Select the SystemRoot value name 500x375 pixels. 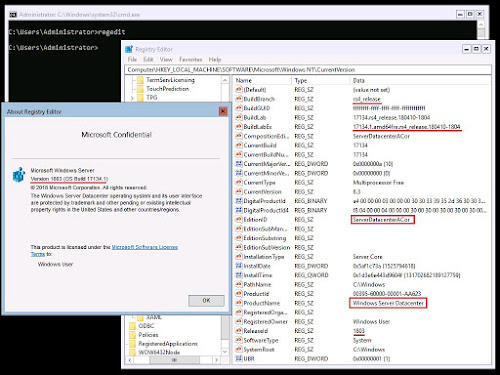pyautogui.click(x=259, y=350)
